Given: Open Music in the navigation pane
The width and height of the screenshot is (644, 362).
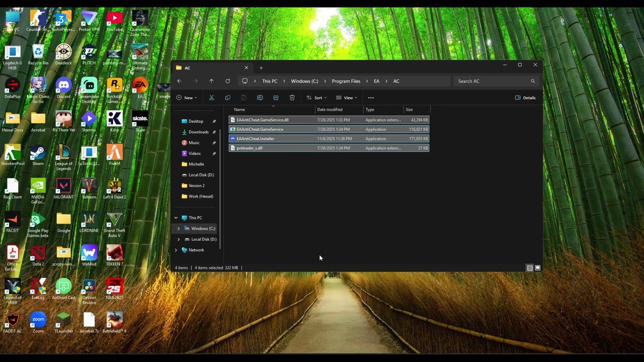Looking at the screenshot, I should (x=194, y=143).
